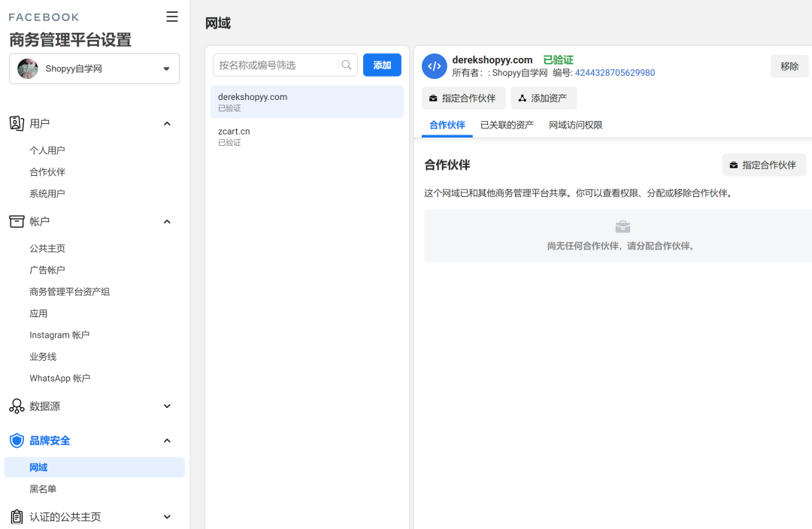The height and width of the screenshot is (529, 812).
Task: Select derekshopyy.com in the domain list
Action: (x=307, y=102)
